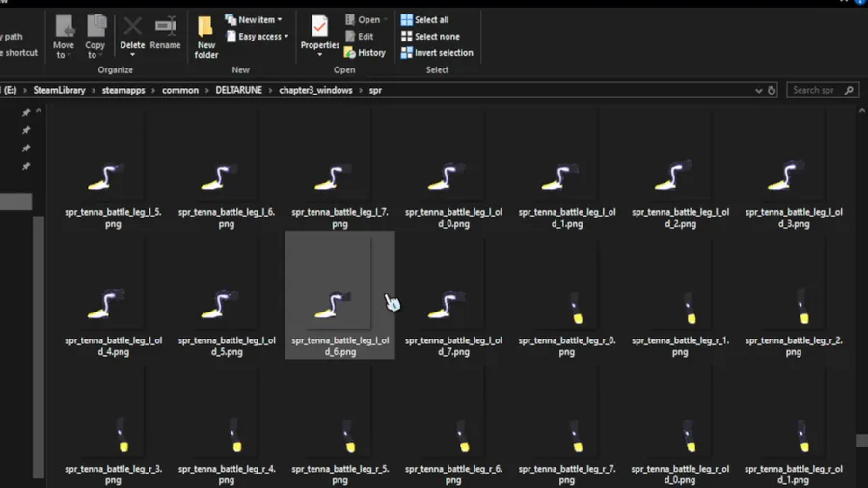
Task: Expand the Delete dropdown arrow
Action: tap(132, 55)
